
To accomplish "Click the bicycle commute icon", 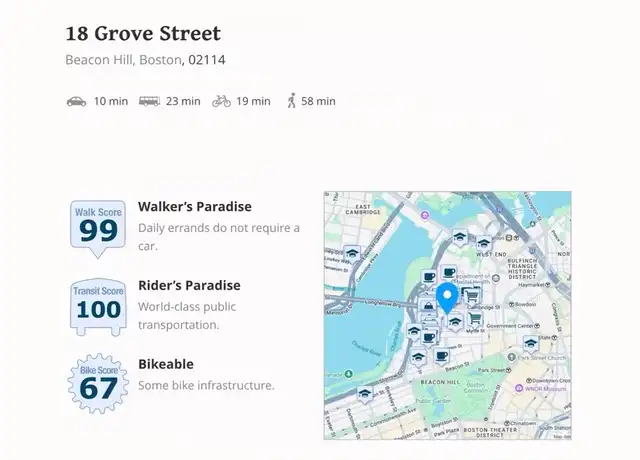I will (x=221, y=101).
